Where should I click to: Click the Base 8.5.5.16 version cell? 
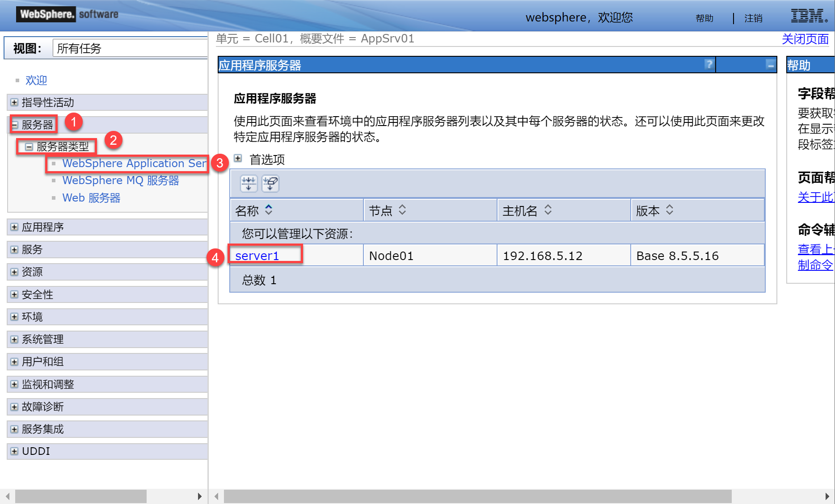[x=697, y=256]
